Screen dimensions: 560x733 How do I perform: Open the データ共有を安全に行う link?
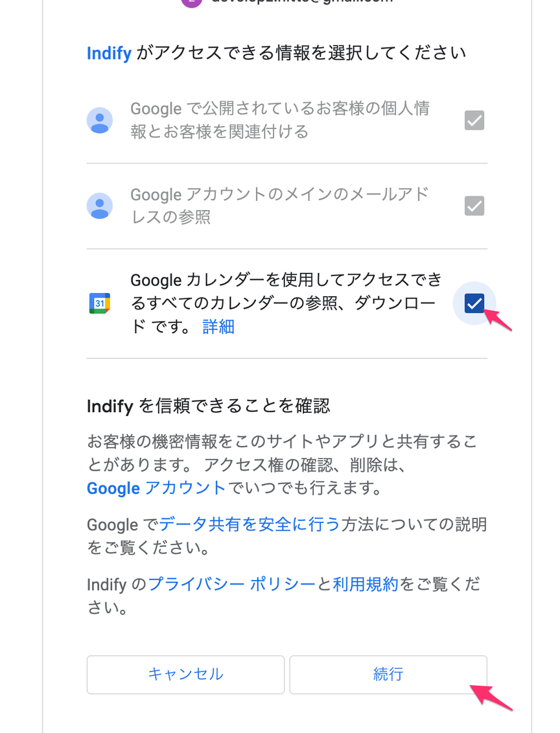[250, 524]
